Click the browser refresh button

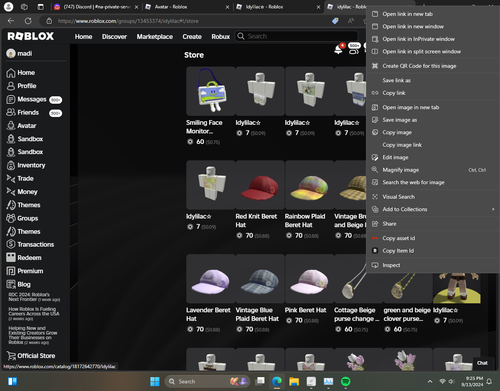[28, 21]
